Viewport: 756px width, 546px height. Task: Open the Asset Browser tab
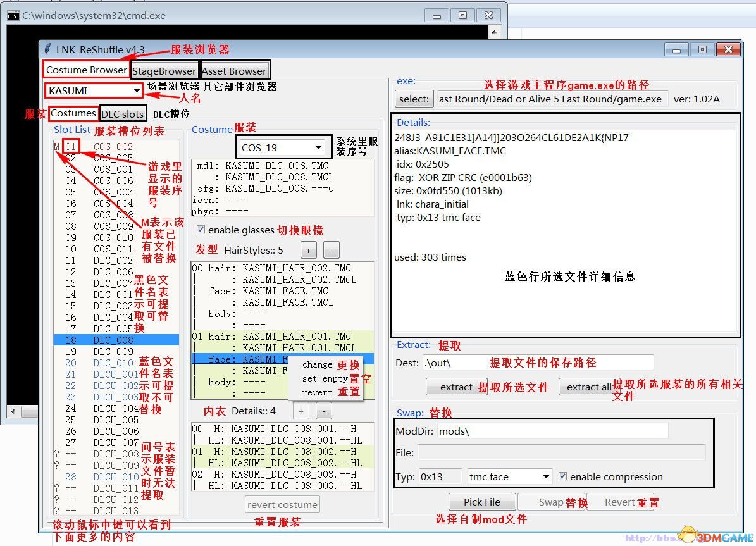tap(234, 70)
